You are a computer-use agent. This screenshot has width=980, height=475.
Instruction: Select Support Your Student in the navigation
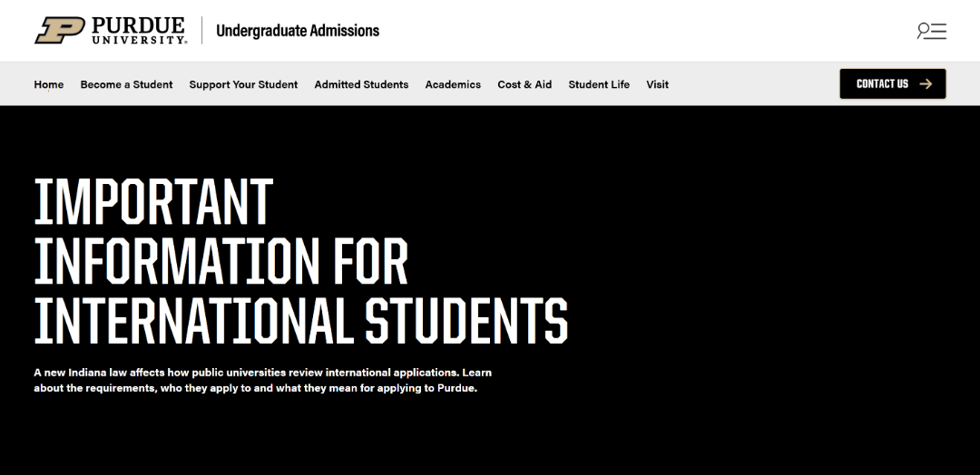pyautogui.click(x=244, y=84)
